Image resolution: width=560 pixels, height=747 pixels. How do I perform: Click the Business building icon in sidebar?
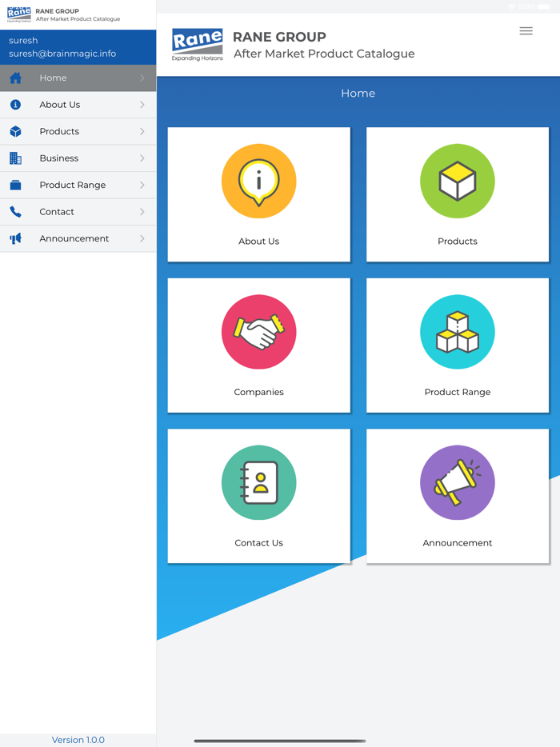coord(15,158)
